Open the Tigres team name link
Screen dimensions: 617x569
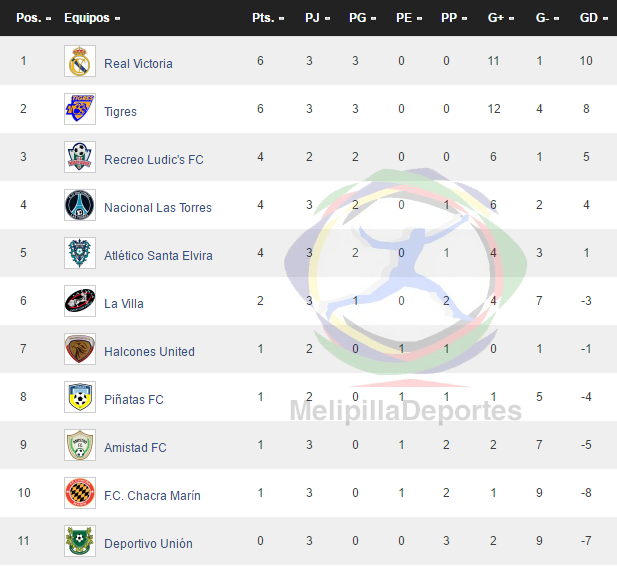click(120, 112)
